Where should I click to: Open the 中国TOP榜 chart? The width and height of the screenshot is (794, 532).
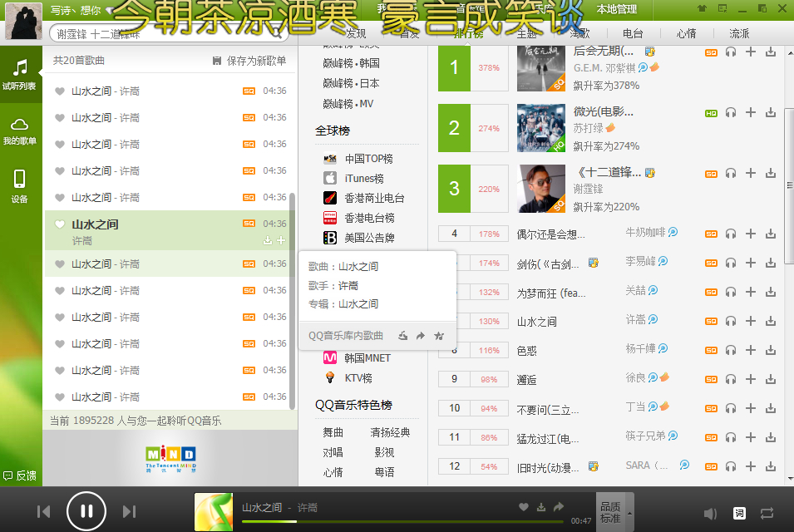[358, 159]
